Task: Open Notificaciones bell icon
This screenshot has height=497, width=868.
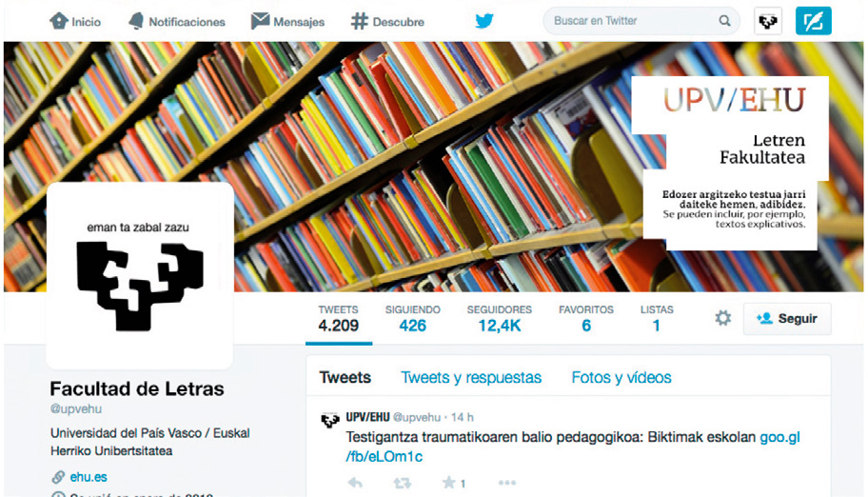Action: click(135, 21)
